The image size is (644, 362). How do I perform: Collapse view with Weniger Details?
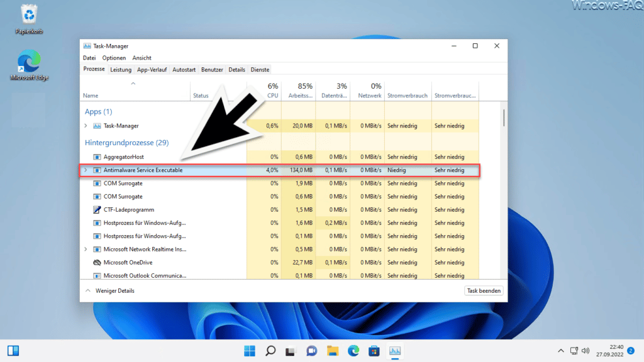pos(110,290)
